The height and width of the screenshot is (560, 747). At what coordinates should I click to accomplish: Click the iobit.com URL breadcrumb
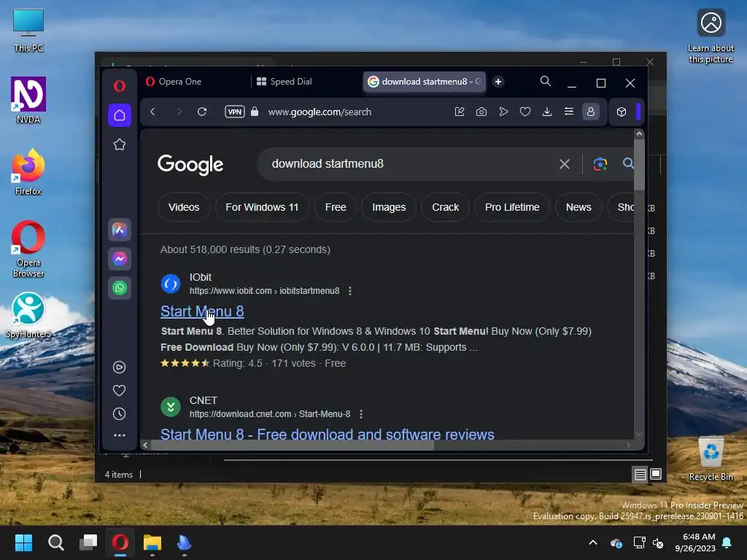(264, 291)
